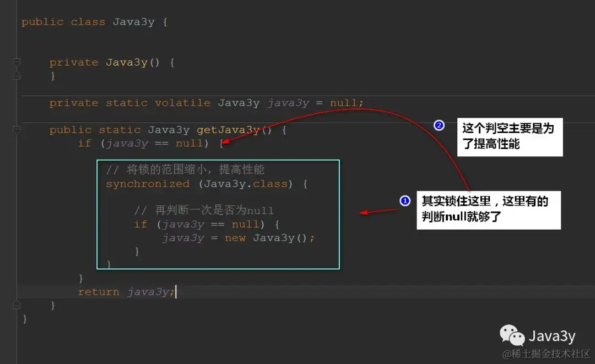Click the volatile keyword in field declaration
The height and width of the screenshot is (364, 595).
coord(182,103)
